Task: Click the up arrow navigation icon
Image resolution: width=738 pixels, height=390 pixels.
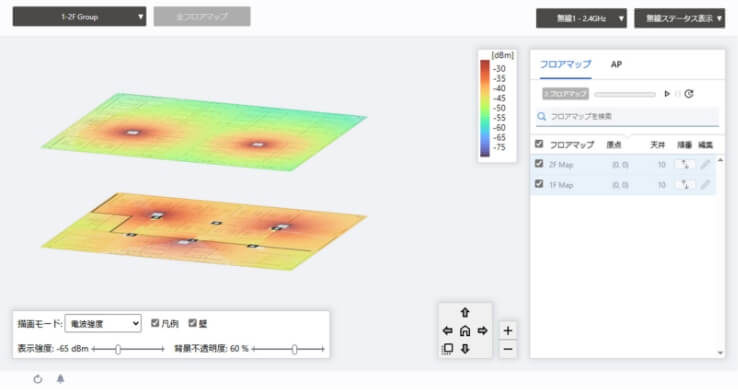Action: point(465,313)
